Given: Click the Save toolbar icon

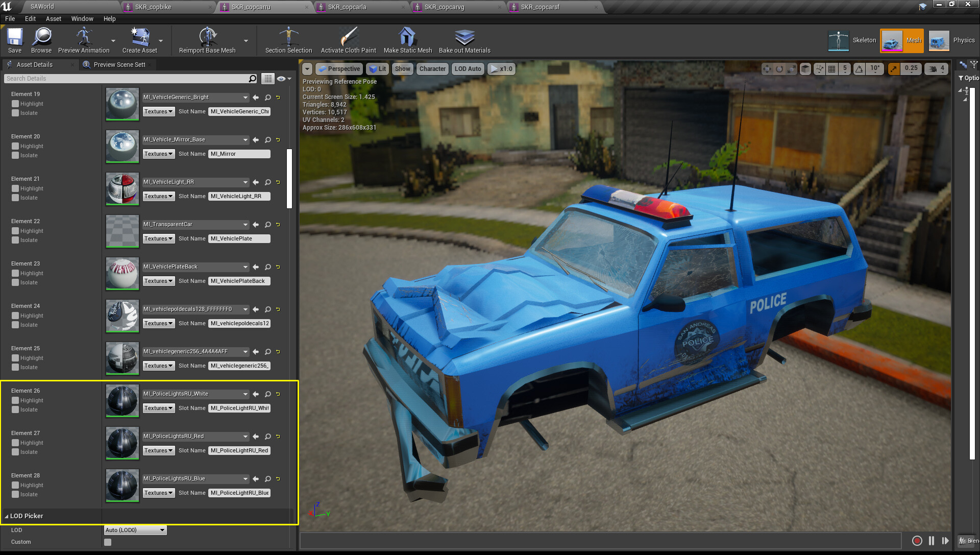Looking at the screenshot, I should coord(15,40).
